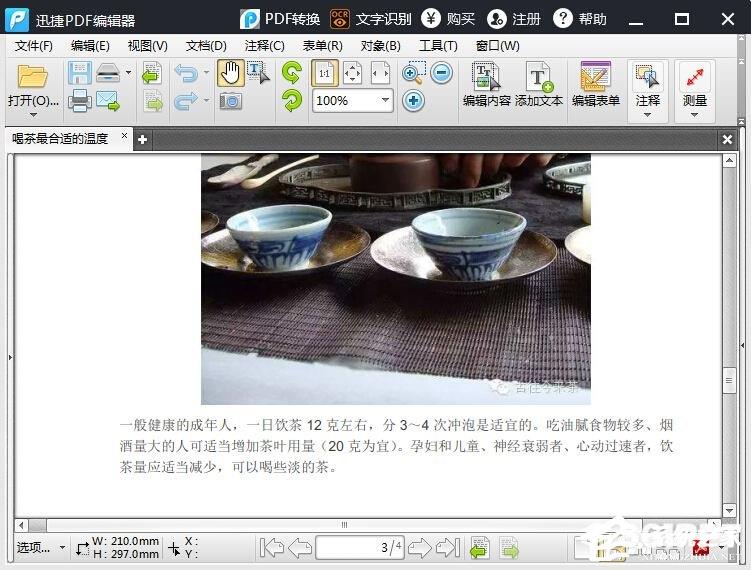Click the redo arrow icon

[x=186, y=101]
